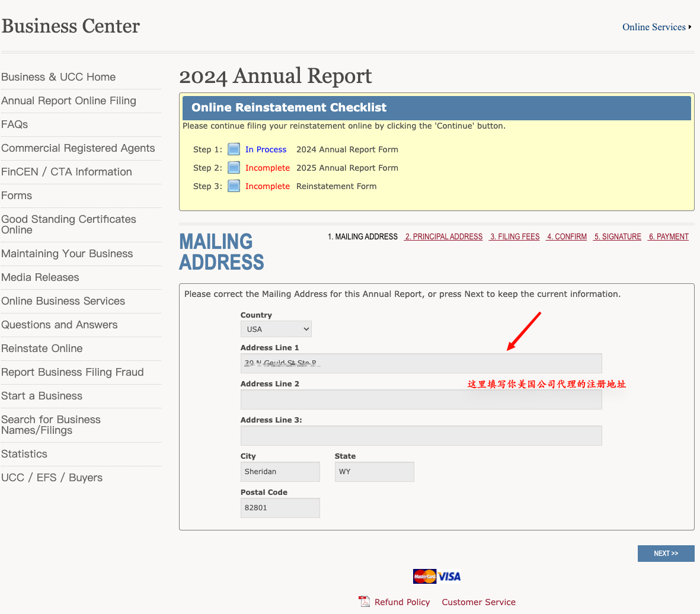The width and height of the screenshot is (700, 614).
Task: Jump to the 6. Payment step
Action: [x=669, y=236]
